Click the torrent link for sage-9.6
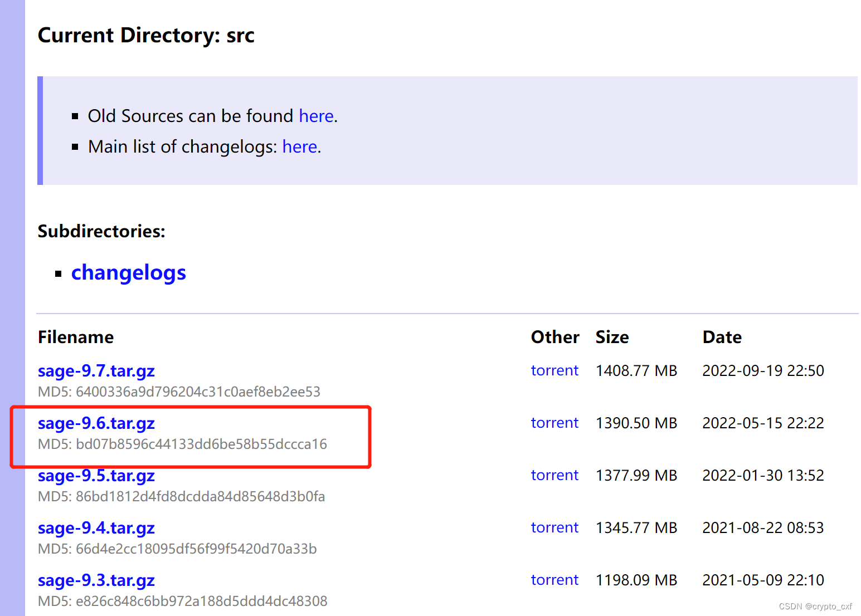Screen dimensions: 861x616 (x=554, y=423)
